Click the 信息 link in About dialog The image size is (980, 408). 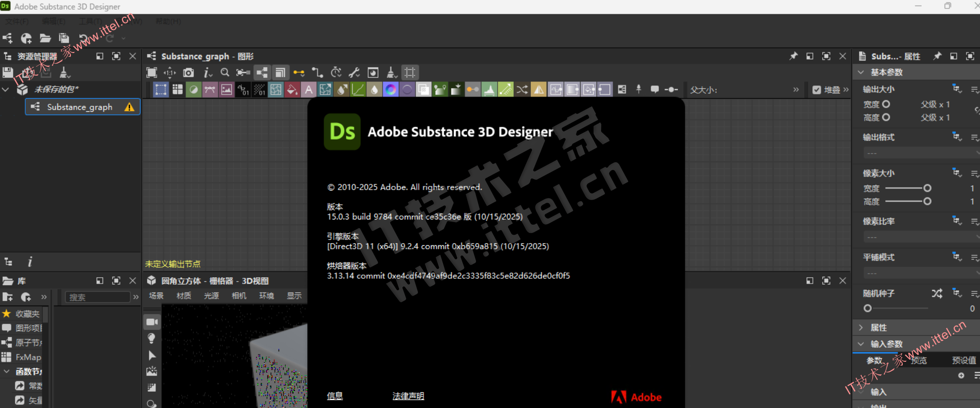tap(335, 396)
